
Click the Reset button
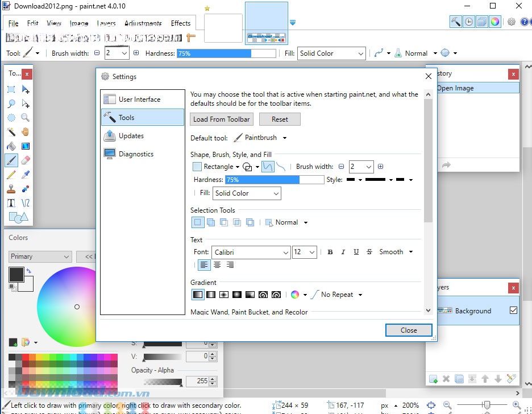pyautogui.click(x=280, y=119)
